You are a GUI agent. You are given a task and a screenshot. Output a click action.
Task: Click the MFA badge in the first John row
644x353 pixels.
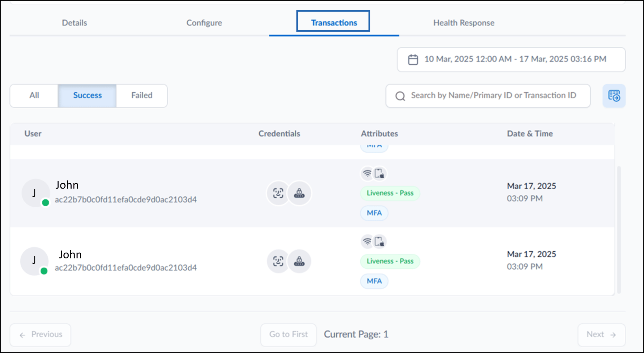pos(374,213)
